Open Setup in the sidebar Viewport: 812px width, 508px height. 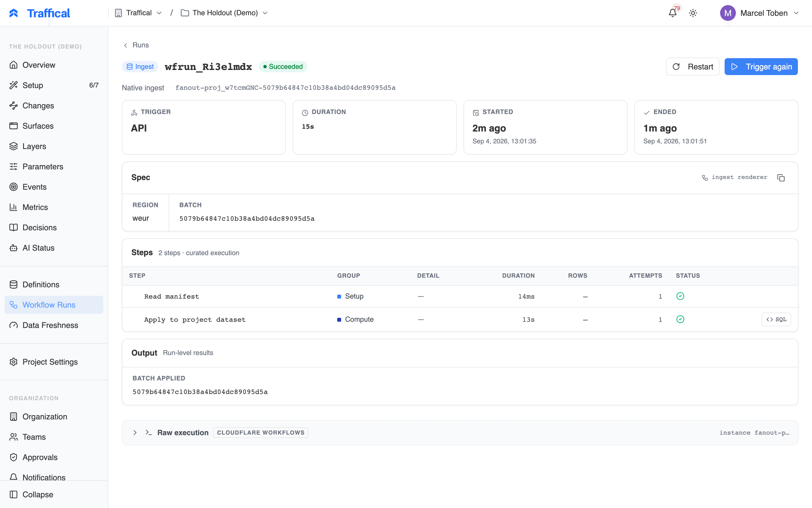point(54,85)
